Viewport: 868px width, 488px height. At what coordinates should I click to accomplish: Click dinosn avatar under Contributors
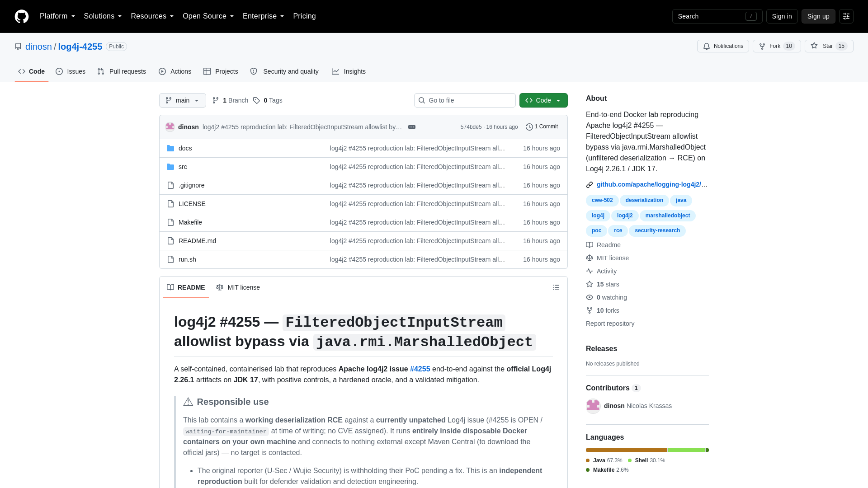point(593,406)
